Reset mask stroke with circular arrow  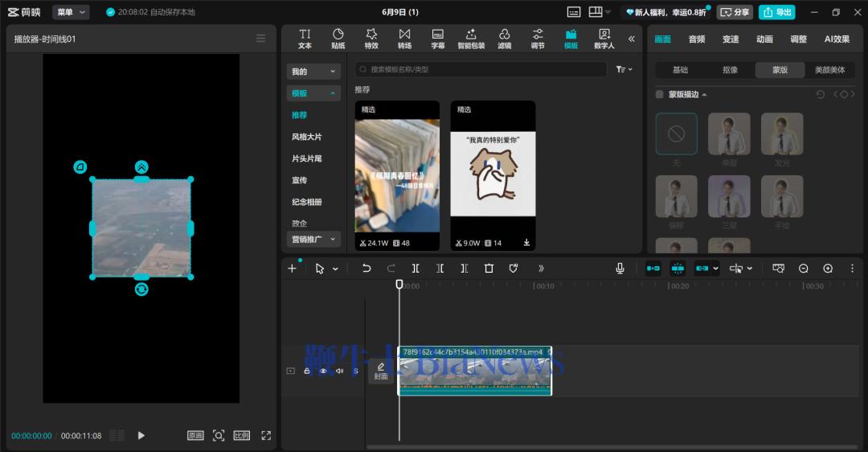tap(821, 95)
